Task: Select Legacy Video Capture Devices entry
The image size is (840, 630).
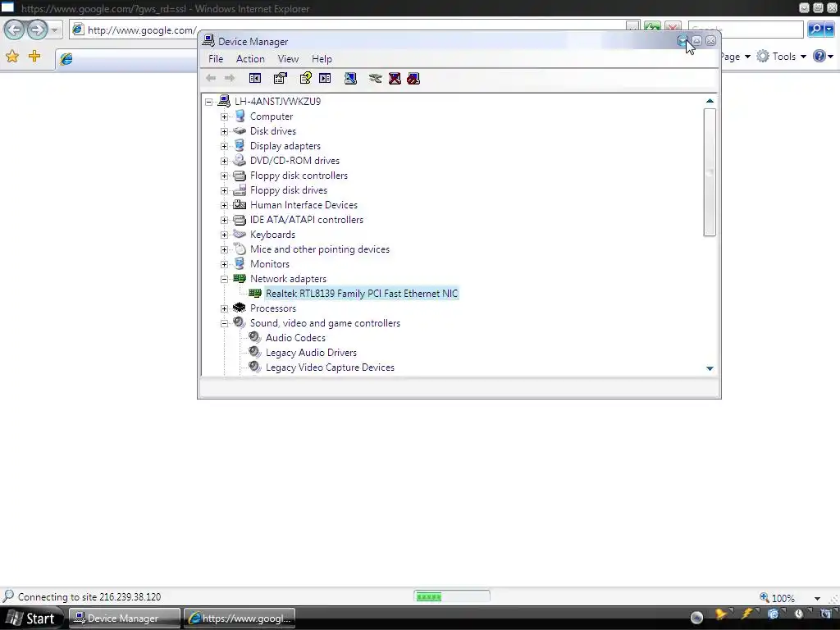Action: coord(330,367)
